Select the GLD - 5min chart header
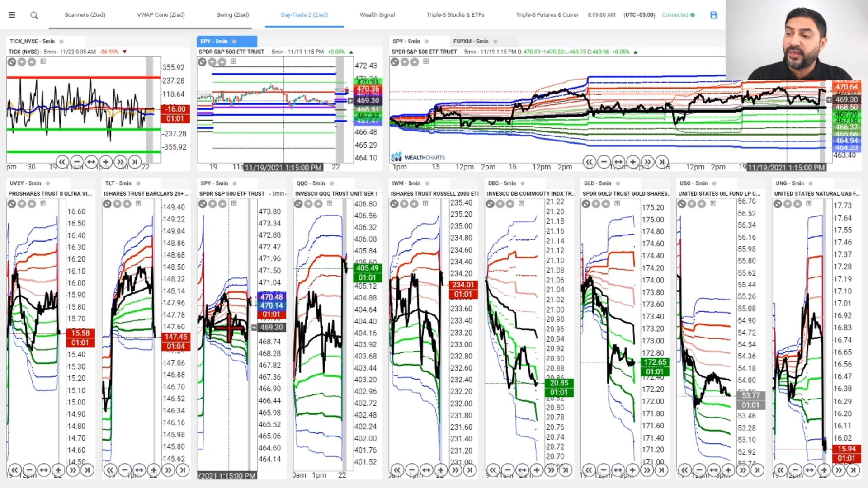The height and width of the screenshot is (488, 868). tap(597, 183)
